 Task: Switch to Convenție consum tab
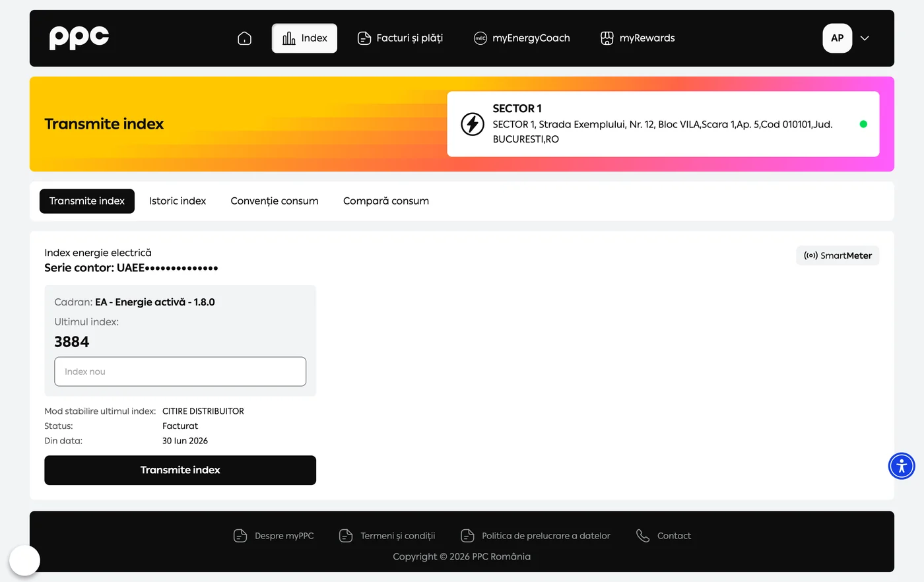(x=275, y=201)
